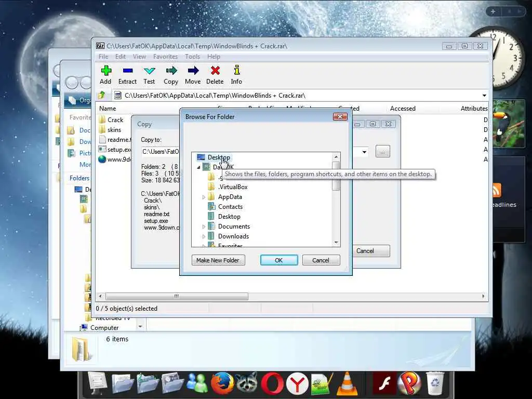Click the Test toolbar icon

click(149, 75)
